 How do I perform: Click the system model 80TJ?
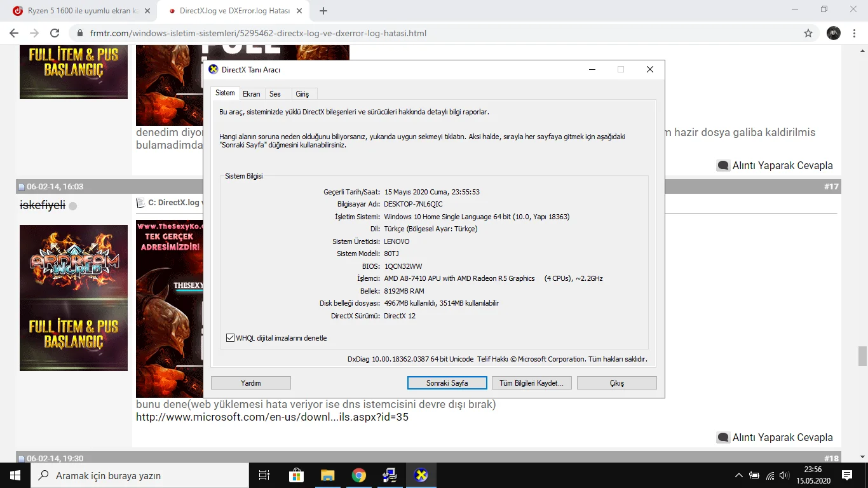click(391, 254)
